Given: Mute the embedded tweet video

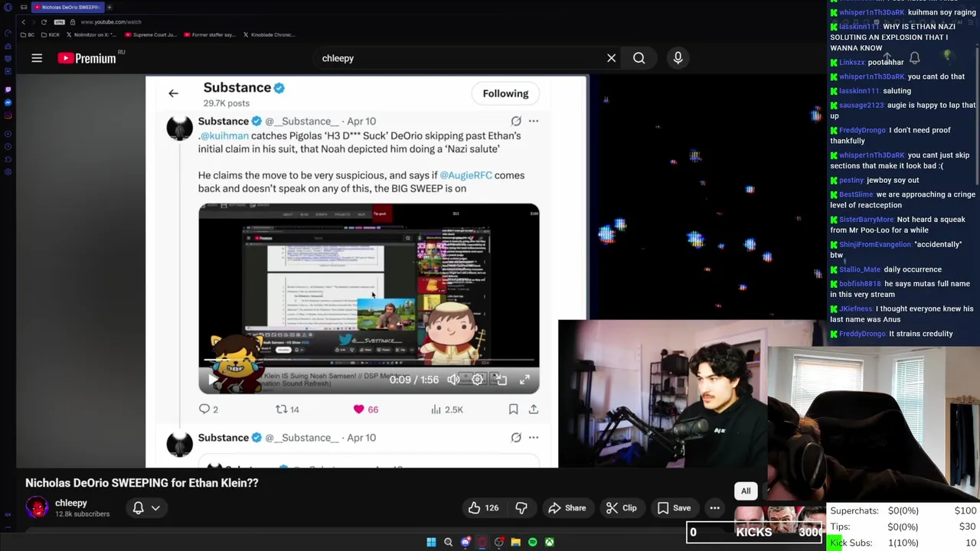Looking at the screenshot, I should pos(453,380).
